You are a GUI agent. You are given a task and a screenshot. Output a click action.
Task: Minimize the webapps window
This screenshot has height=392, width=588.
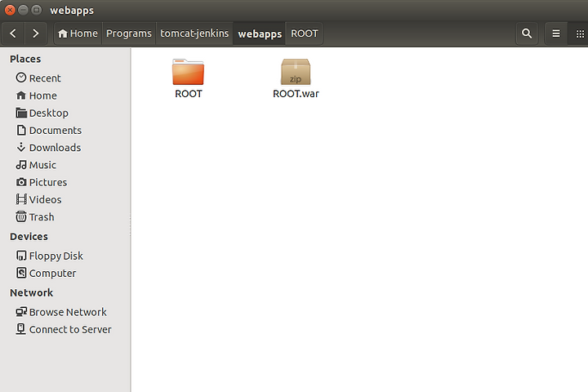point(23,10)
